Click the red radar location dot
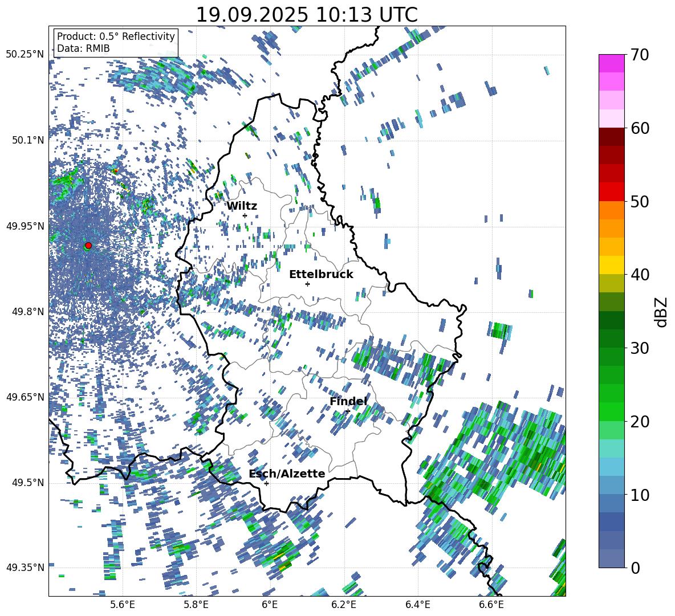The image size is (675, 616). click(x=88, y=246)
